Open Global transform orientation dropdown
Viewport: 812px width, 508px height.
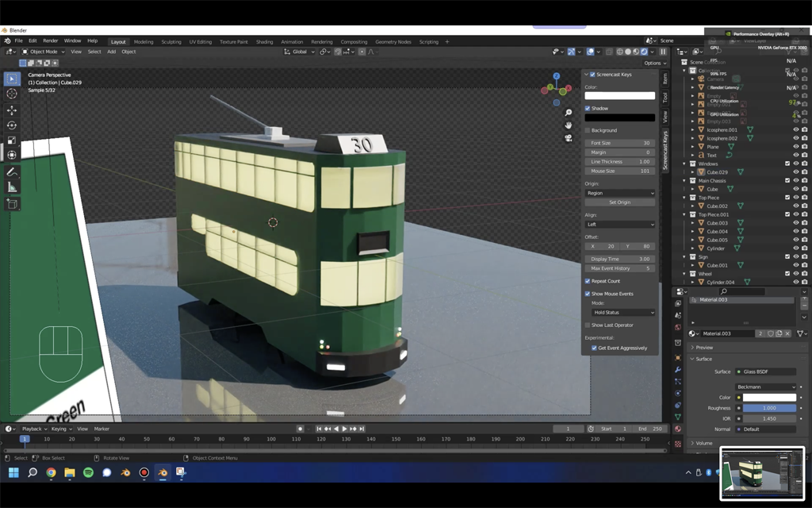coord(300,52)
